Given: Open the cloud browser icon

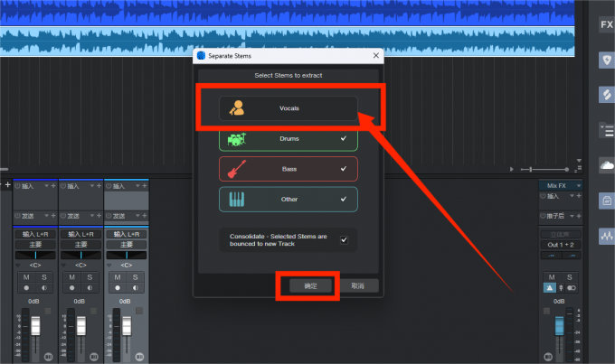Looking at the screenshot, I should [606, 165].
